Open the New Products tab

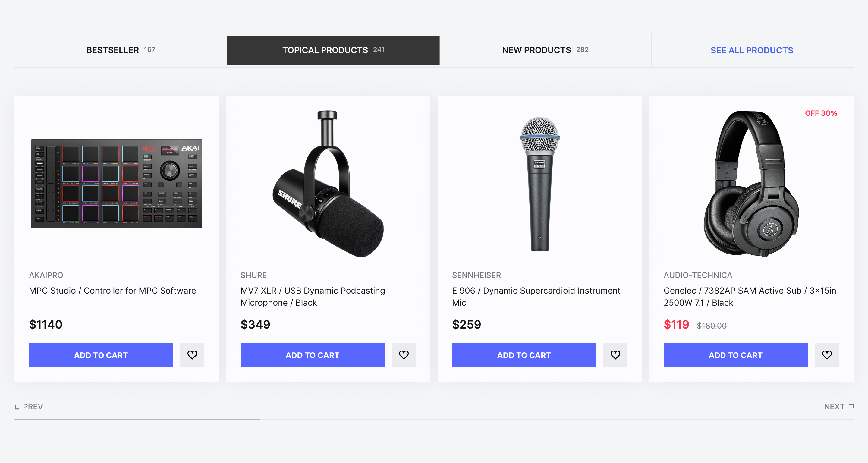coord(545,50)
